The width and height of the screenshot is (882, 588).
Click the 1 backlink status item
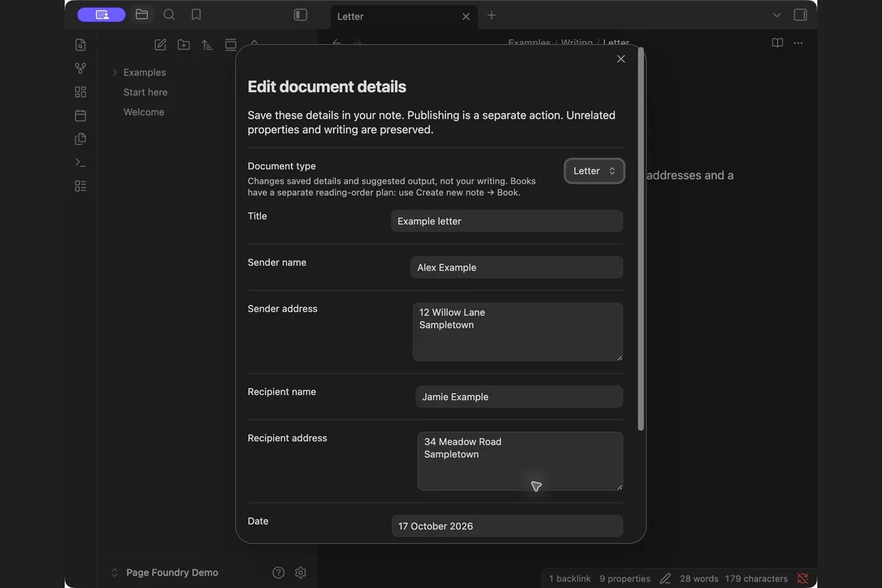click(570, 578)
